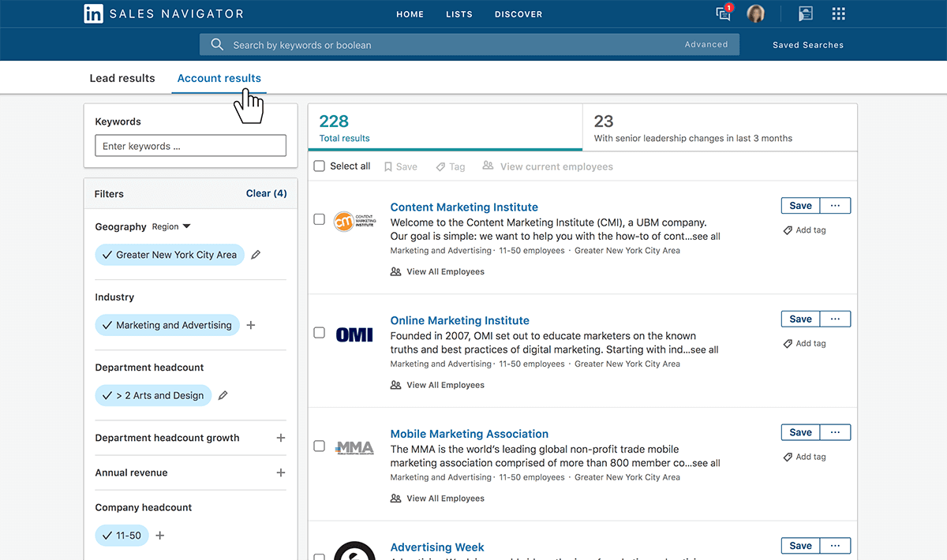Edit Greater New York City Area filter

(x=256, y=255)
